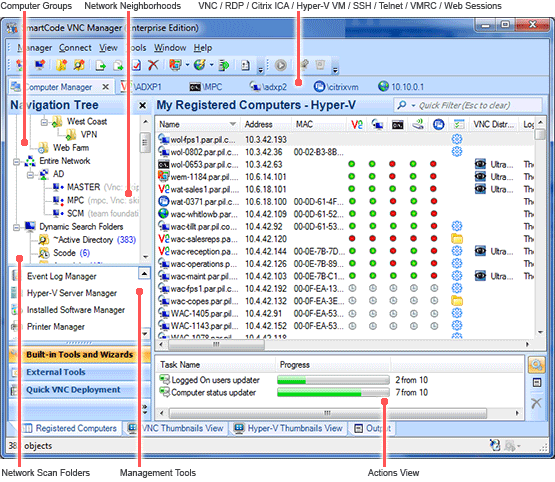The width and height of the screenshot is (555, 482).
Task: Click the X icon in Actions View sidebar
Action: click(x=536, y=403)
